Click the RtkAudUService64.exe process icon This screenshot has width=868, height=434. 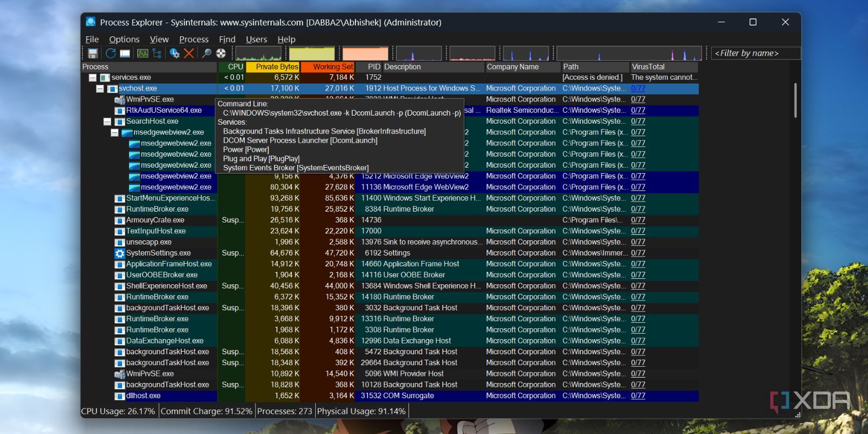click(x=120, y=111)
